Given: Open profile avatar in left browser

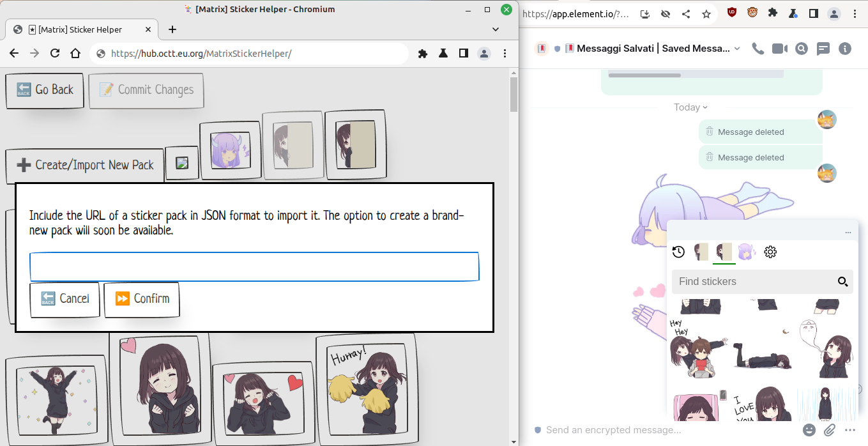Looking at the screenshot, I should point(484,54).
